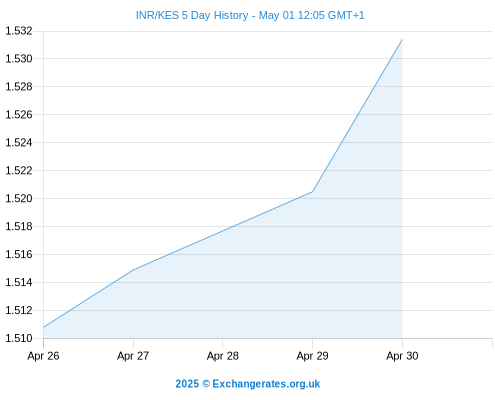Click the line where it crosses Apr 28
The image size is (495, 400).
[x=223, y=231]
